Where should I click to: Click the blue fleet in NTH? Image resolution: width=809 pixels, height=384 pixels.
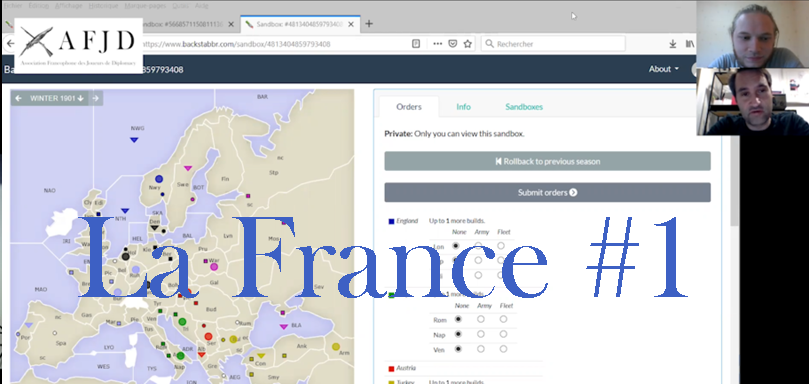[125, 211]
